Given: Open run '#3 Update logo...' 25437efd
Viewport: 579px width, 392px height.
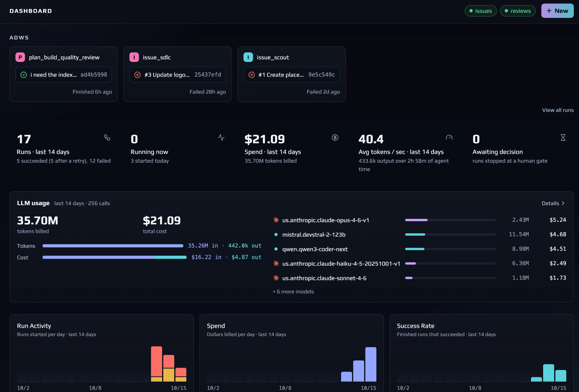Looking at the screenshot, I should (178, 75).
